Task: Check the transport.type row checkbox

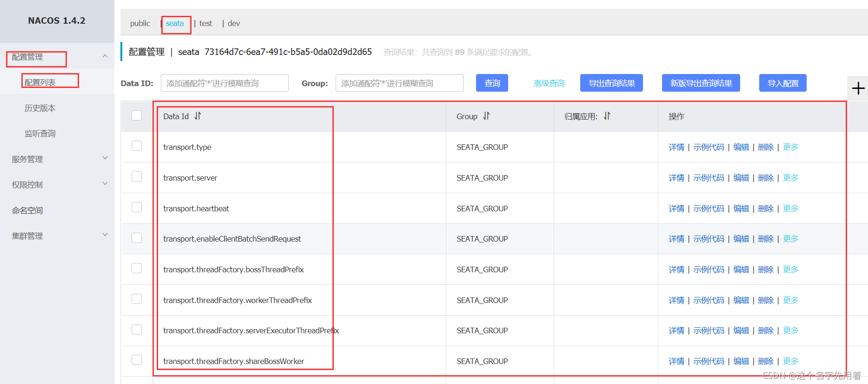Action: (137, 146)
